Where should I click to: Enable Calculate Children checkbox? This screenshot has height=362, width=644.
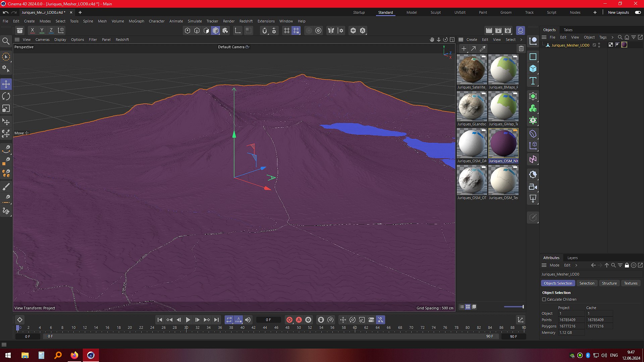544,299
